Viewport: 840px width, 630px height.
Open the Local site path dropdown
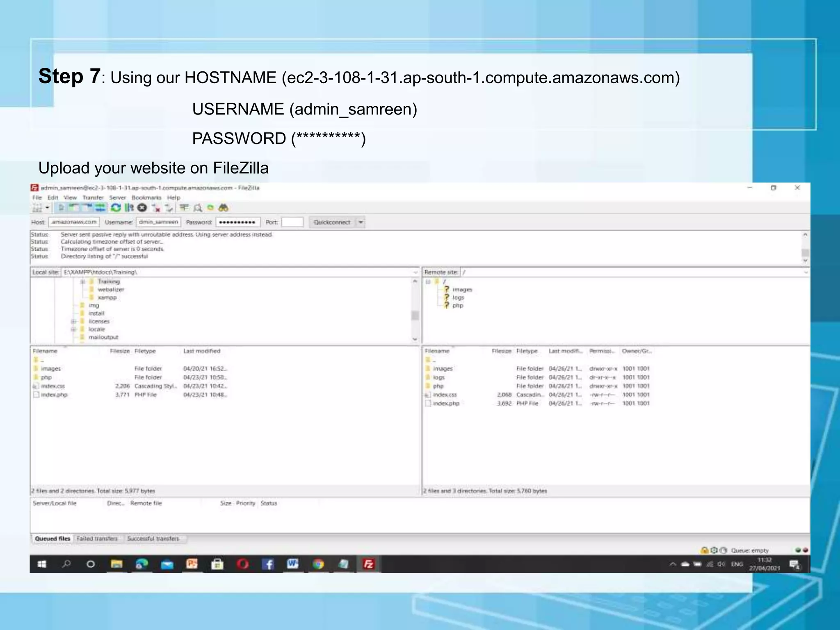click(415, 272)
